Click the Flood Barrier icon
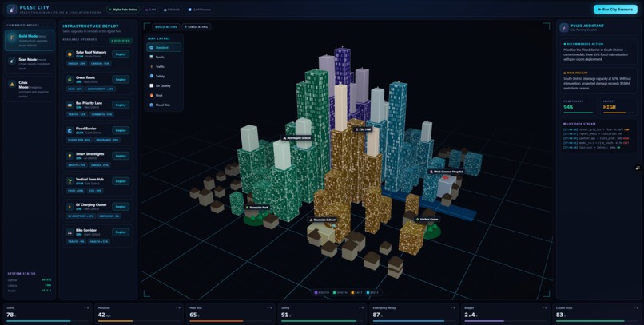The width and height of the screenshot is (644, 325). pos(70,130)
